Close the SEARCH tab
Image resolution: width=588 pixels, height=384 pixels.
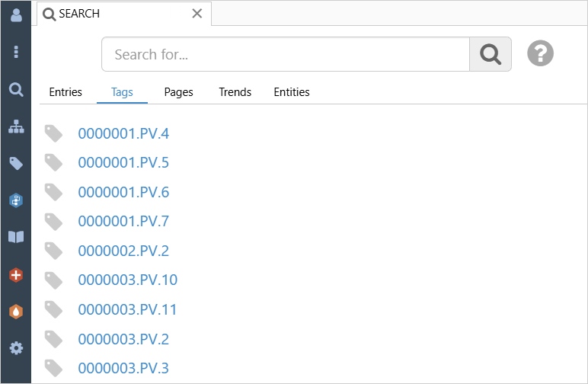click(x=197, y=14)
